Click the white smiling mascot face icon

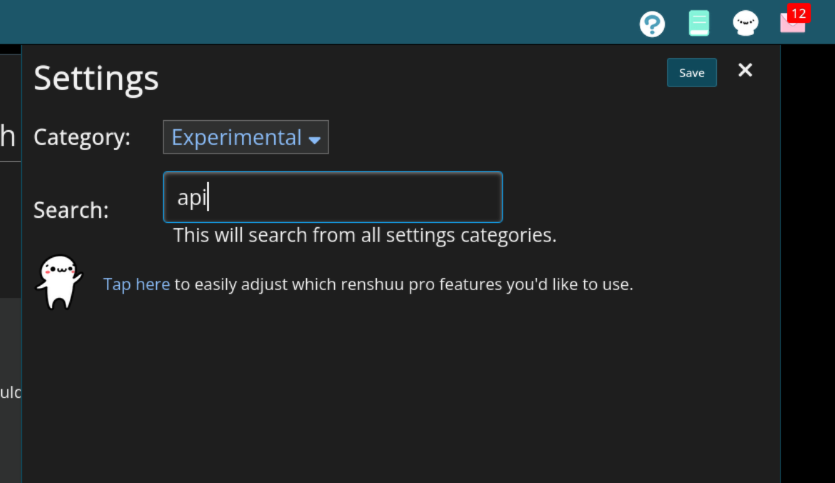(x=745, y=23)
